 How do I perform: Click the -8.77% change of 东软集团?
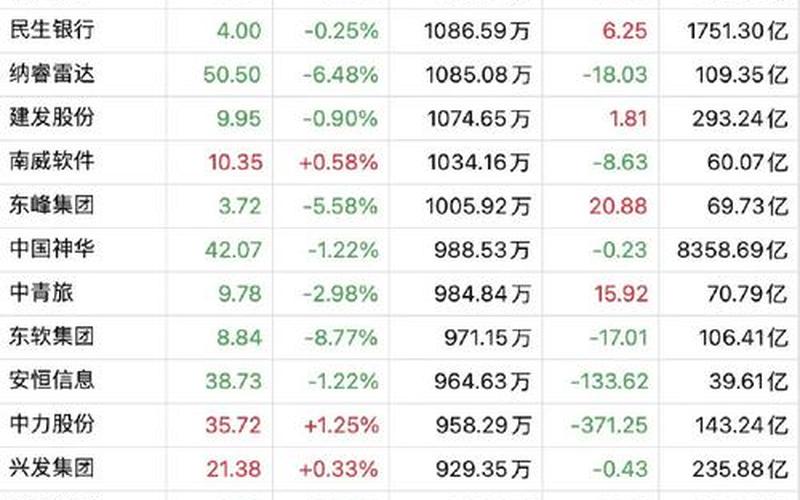(x=341, y=337)
